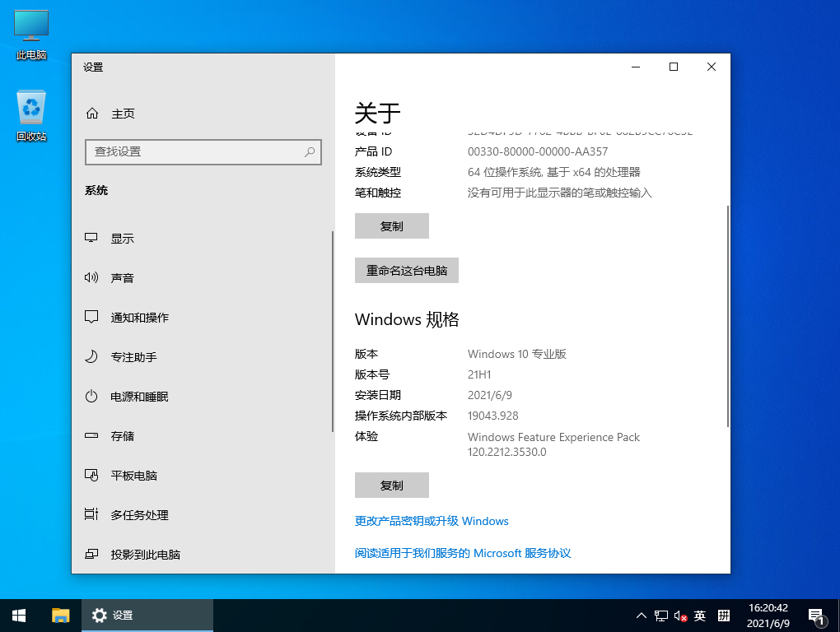The width and height of the screenshot is (840, 632).
Task: Click the notification icon beside 通知和操作
Action: click(91, 317)
